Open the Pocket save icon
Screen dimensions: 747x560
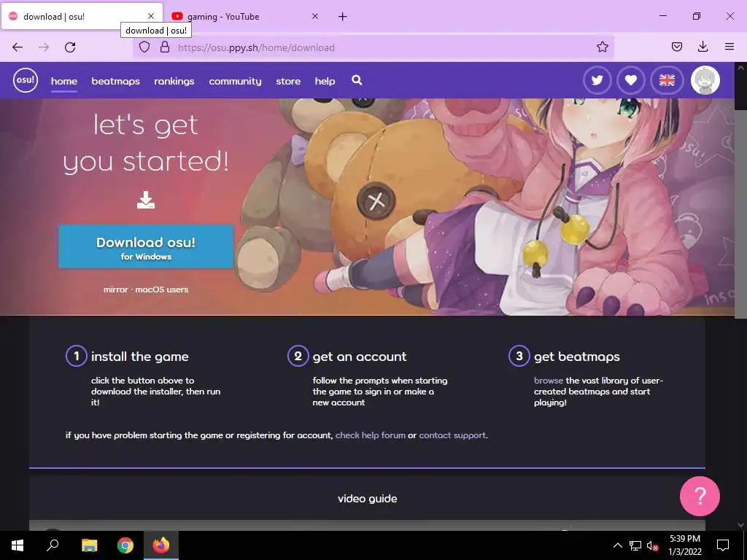[676, 47]
